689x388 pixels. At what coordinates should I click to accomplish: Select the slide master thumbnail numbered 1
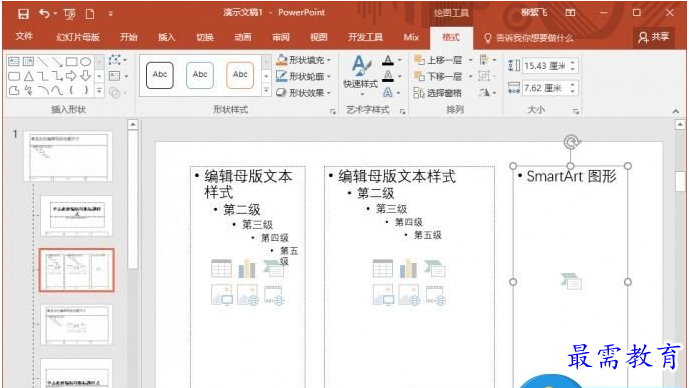68,156
